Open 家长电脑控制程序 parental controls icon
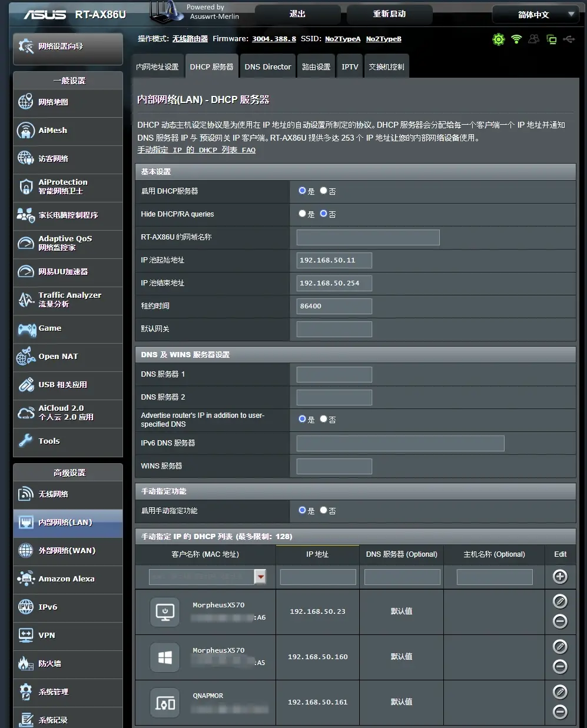587x728 pixels. (x=26, y=215)
